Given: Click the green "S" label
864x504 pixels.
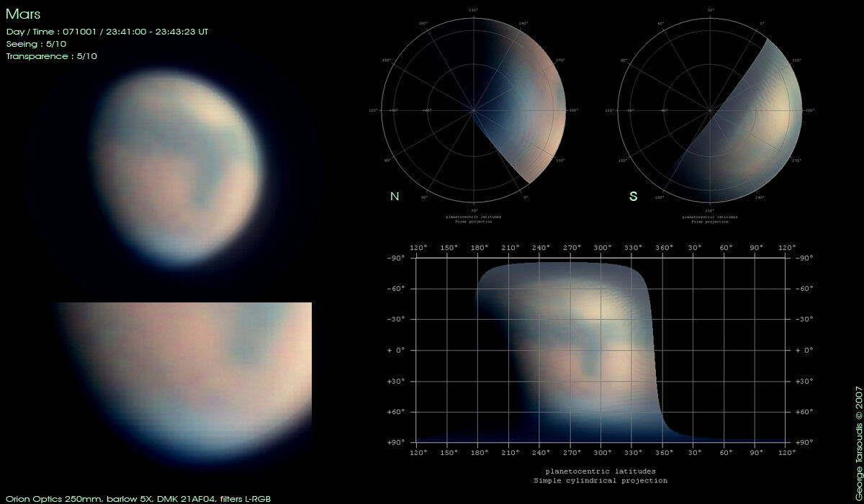Looking at the screenshot, I should 633,196.
